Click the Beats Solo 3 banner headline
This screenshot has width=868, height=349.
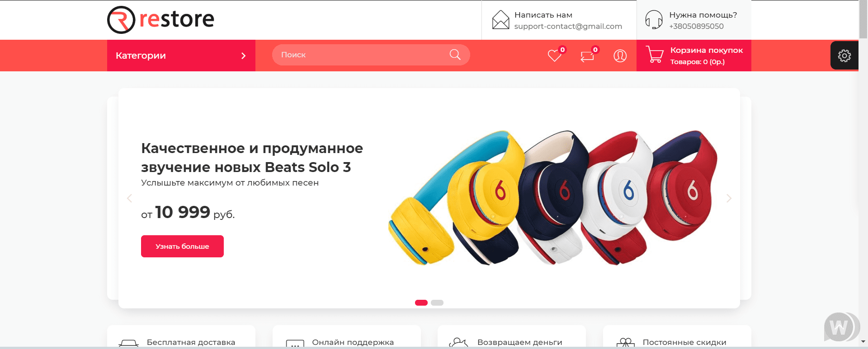[252, 158]
